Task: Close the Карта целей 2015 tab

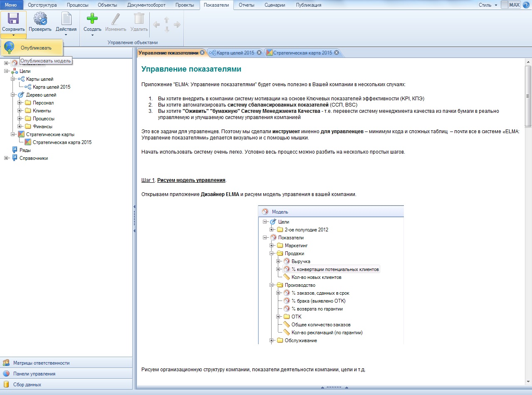Action: [259, 52]
